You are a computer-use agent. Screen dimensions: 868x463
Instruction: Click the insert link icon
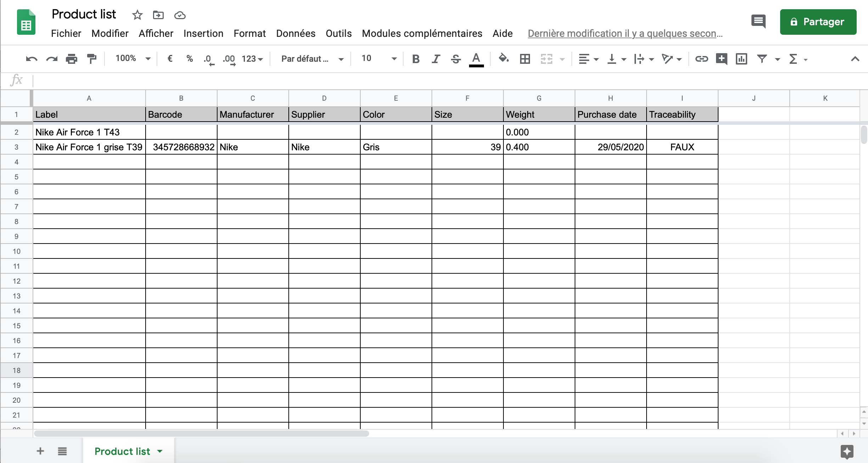click(701, 59)
